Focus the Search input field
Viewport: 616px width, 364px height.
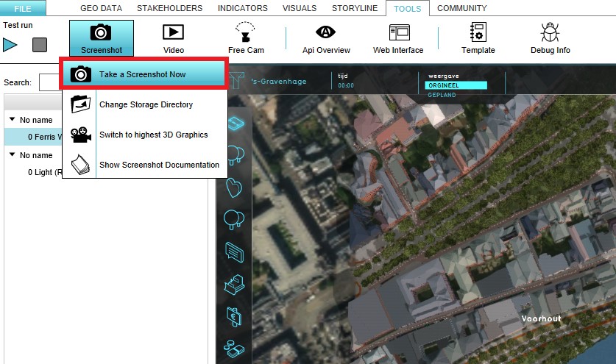(x=50, y=82)
